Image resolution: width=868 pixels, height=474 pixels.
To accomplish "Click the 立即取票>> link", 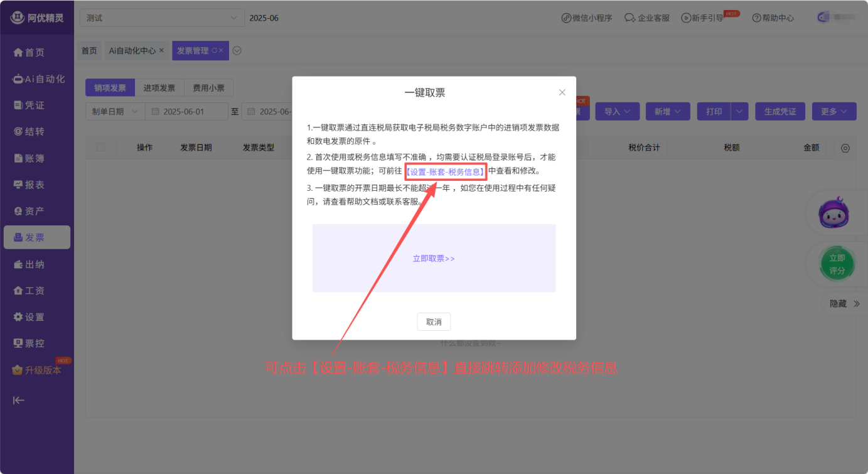I will click(434, 258).
